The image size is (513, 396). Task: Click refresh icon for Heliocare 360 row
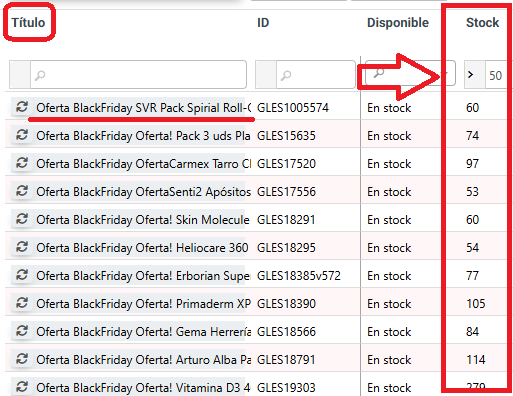(22, 247)
